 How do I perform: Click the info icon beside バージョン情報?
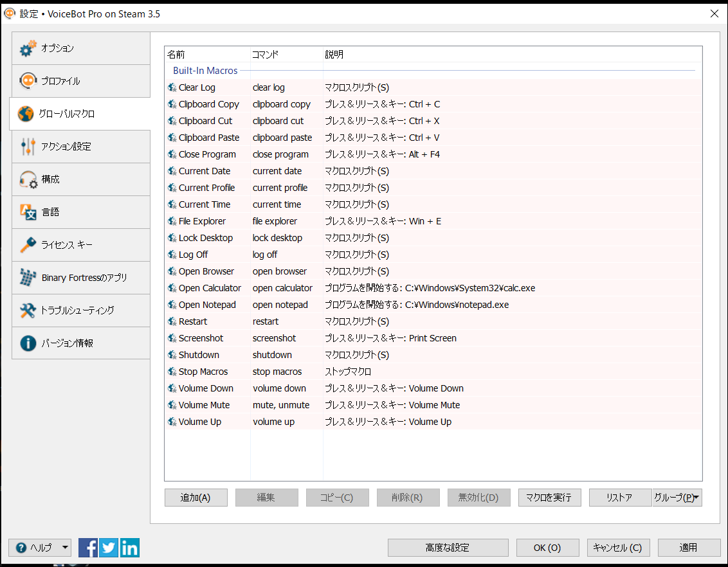28,343
